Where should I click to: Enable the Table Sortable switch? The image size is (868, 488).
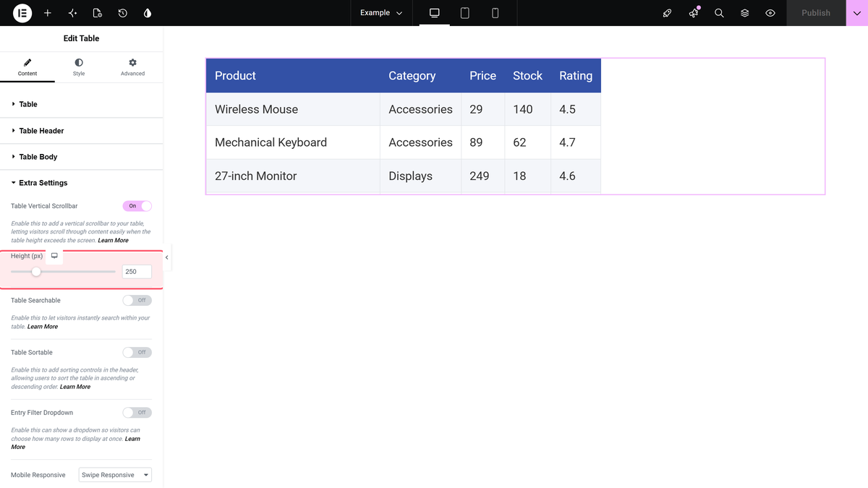[x=137, y=352]
